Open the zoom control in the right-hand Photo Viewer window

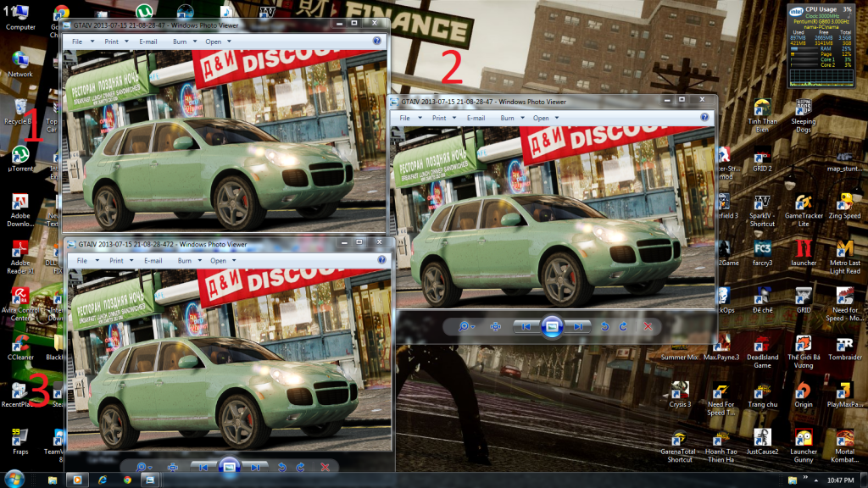tap(467, 326)
